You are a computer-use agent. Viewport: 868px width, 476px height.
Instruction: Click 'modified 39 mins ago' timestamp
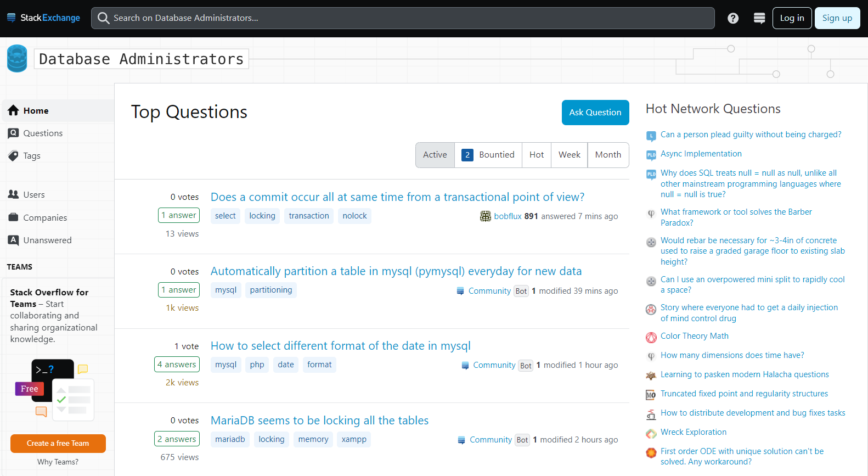pos(578,291)
